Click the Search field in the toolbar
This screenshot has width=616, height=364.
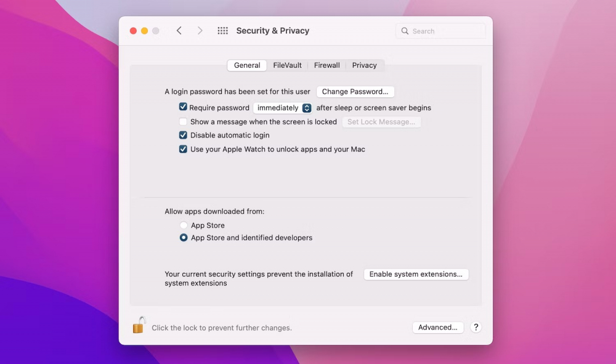click(441, 31)
